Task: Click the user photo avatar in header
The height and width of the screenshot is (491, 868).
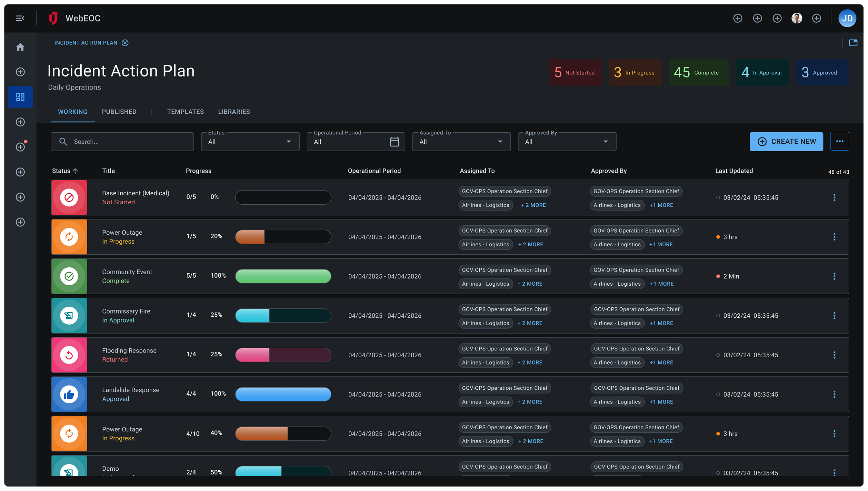Action: pos(797,18)
